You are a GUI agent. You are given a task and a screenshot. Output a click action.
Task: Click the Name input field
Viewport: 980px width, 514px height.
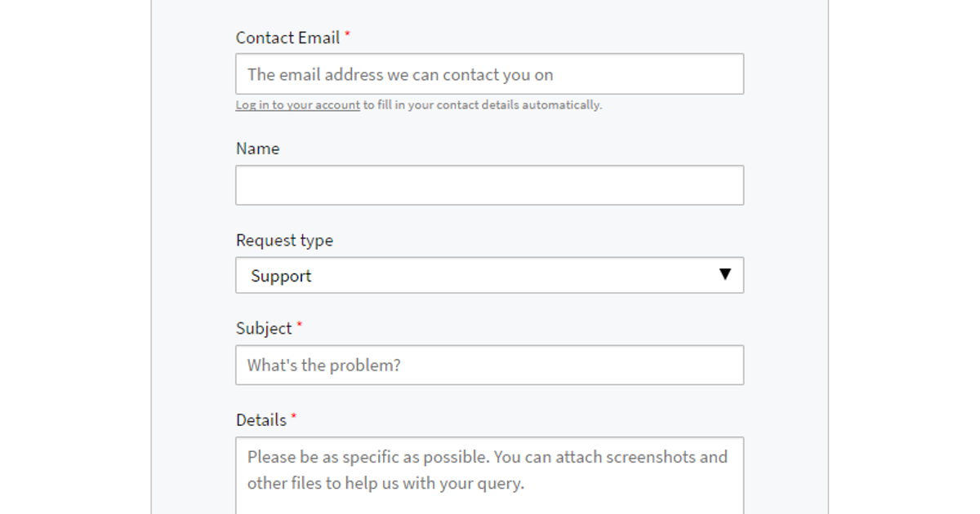pyautogui.click(x=489, y=184)
